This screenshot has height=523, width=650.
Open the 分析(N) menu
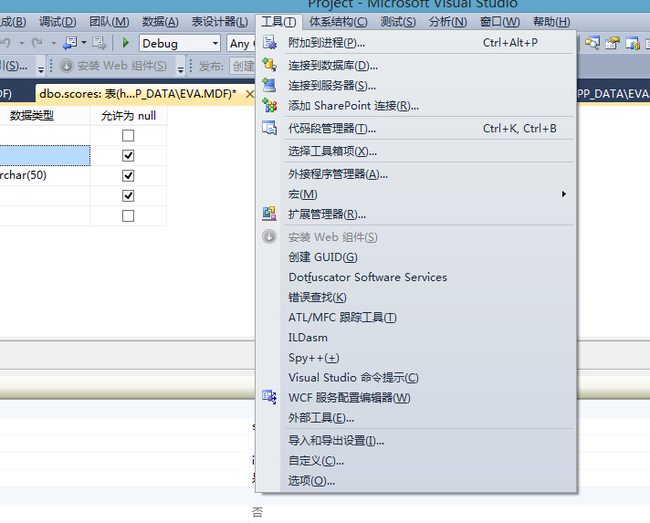(448, 22)
